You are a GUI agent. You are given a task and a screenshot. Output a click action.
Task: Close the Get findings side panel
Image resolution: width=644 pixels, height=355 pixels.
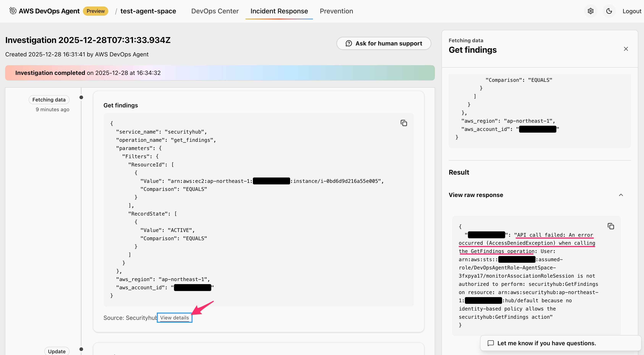coord(626,49)
